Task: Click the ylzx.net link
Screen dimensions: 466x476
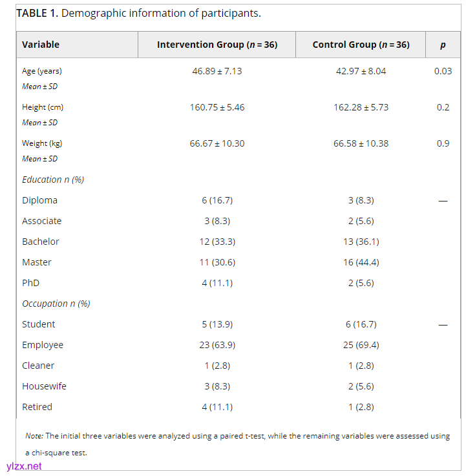Action: [x=24, y=466]
